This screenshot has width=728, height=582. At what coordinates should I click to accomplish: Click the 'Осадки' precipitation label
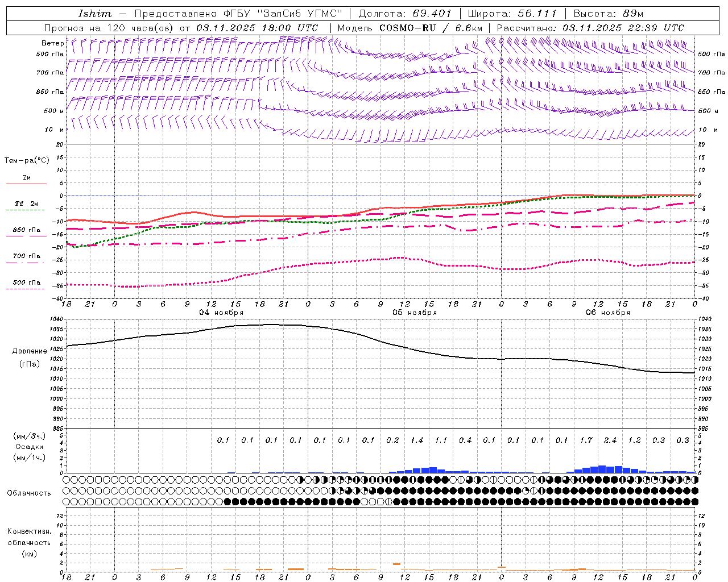tap(30, 447)
